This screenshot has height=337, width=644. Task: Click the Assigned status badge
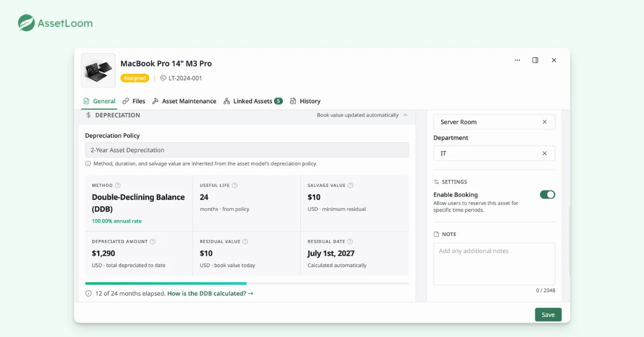135,78
